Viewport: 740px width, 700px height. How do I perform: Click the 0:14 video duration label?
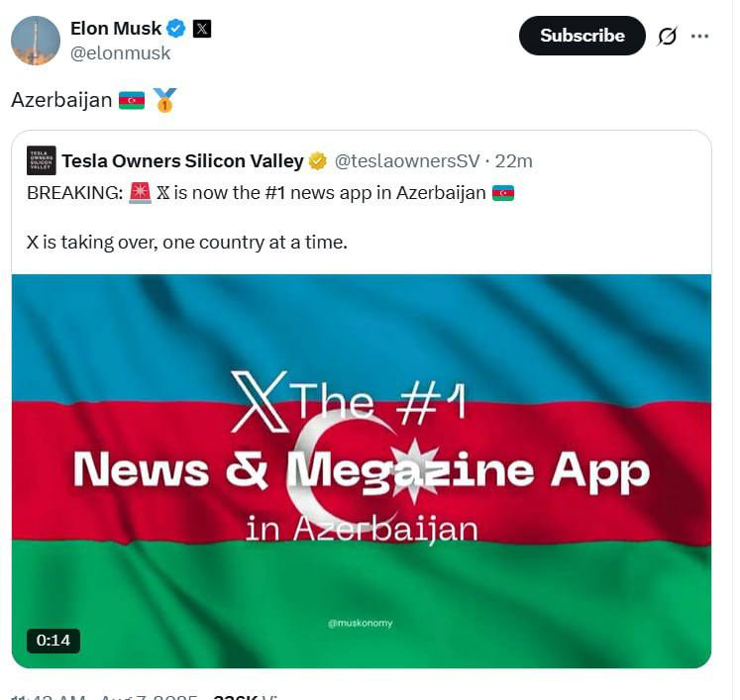[53, 641]
